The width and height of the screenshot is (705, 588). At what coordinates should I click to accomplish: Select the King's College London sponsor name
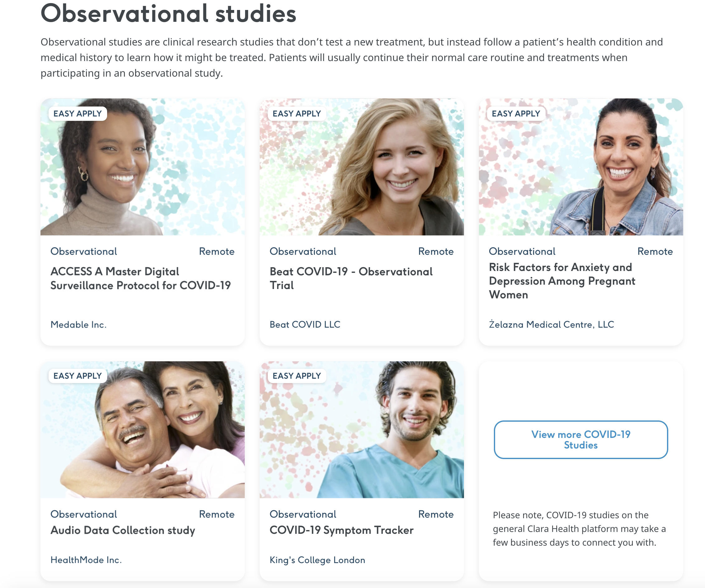317,560
